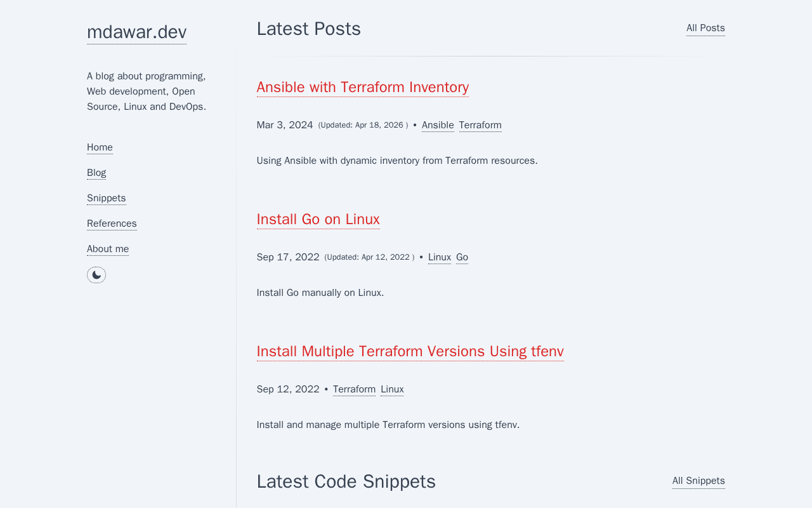Go to Home in the sidebar
This screenshot has width=812, height=508.
click(x=100, y=147)
